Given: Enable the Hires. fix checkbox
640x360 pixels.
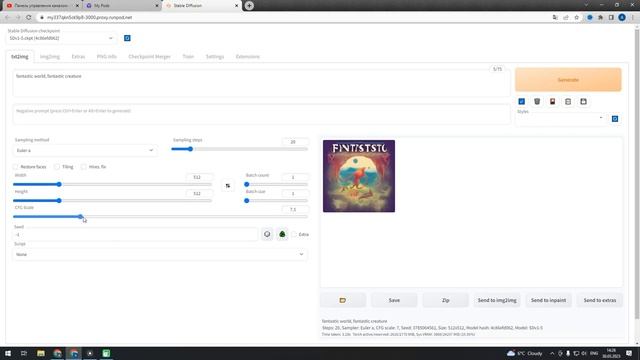Looking at the screenshot, I should pyautogui.click(x=84, y=167).
